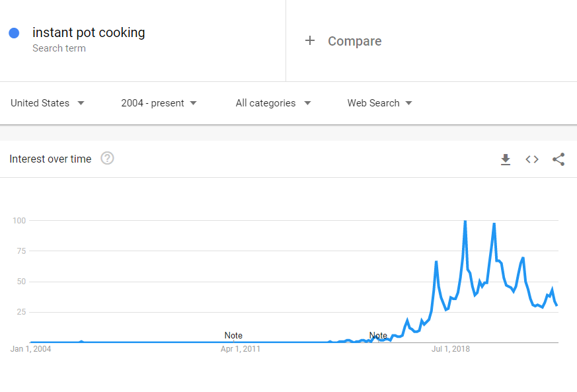577x392 pixels.
Task: Share the Interest over time chart
Action: pos(558,159)
